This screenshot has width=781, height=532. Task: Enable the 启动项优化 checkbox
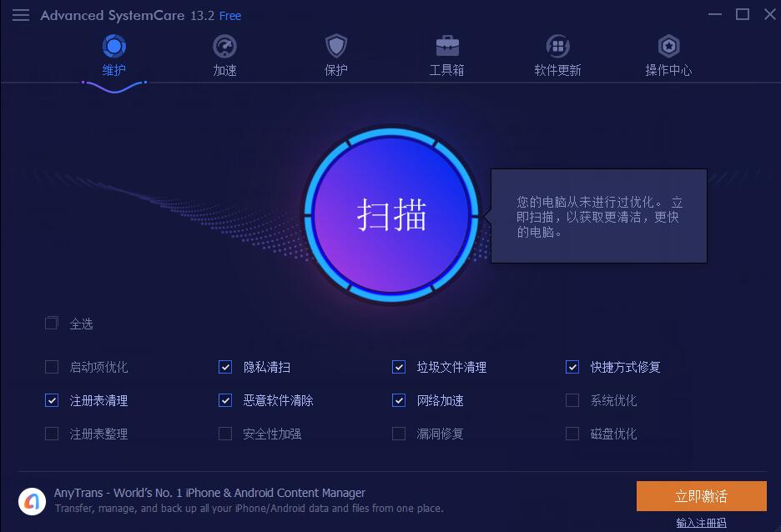(x=52, y=367)
